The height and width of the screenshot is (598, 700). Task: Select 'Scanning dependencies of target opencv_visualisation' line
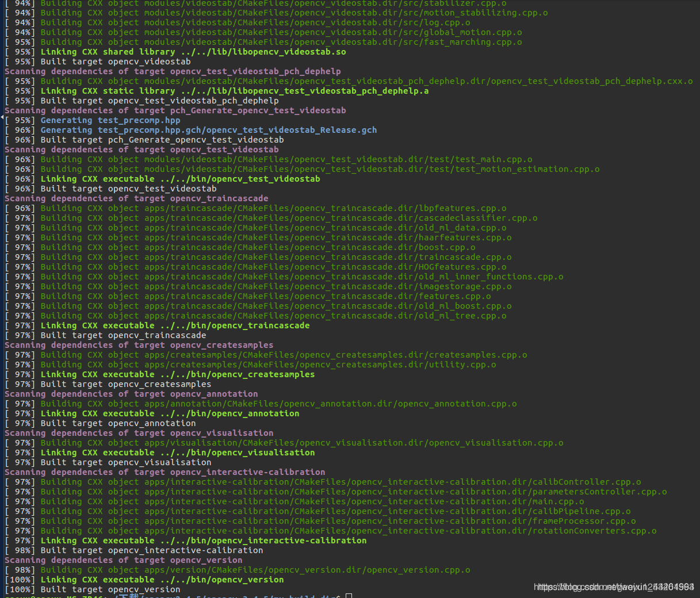(x=139, y=433)
